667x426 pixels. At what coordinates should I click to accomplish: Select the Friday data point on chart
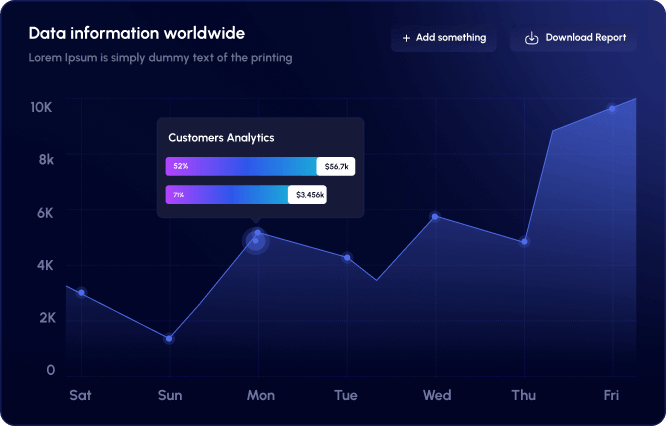coord(612,109)
